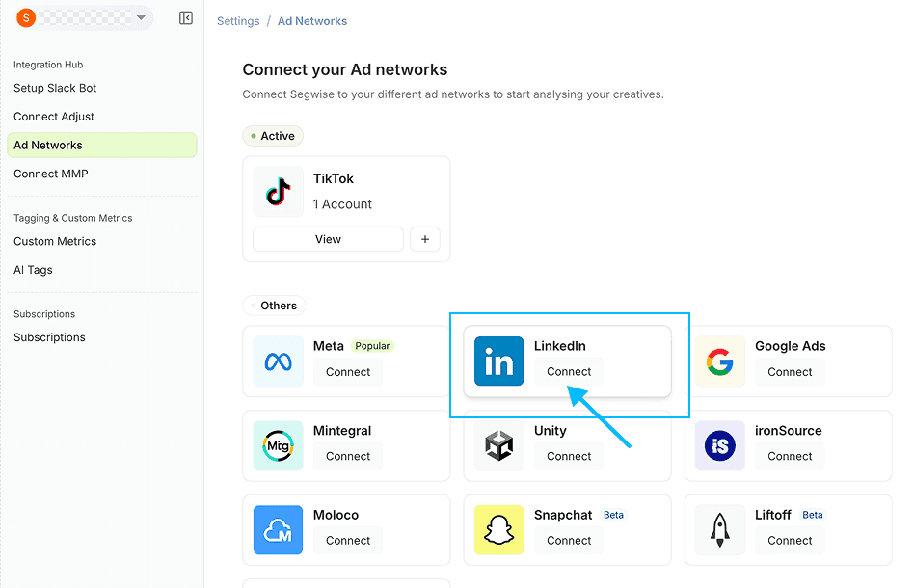Screen dimensions: 914x588
Task: Add another TikTok account with plus button
Action: point(425,239)
